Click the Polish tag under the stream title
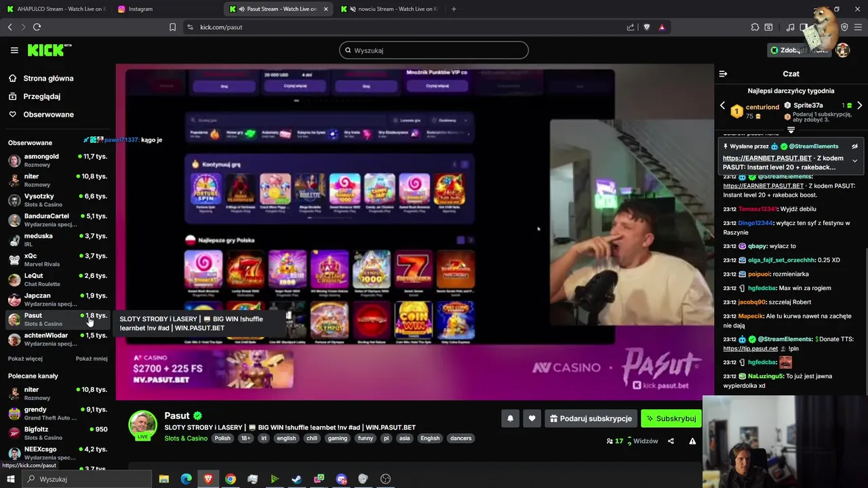The height and width of the screenshot is (488, 868). [x=222, y=439]
